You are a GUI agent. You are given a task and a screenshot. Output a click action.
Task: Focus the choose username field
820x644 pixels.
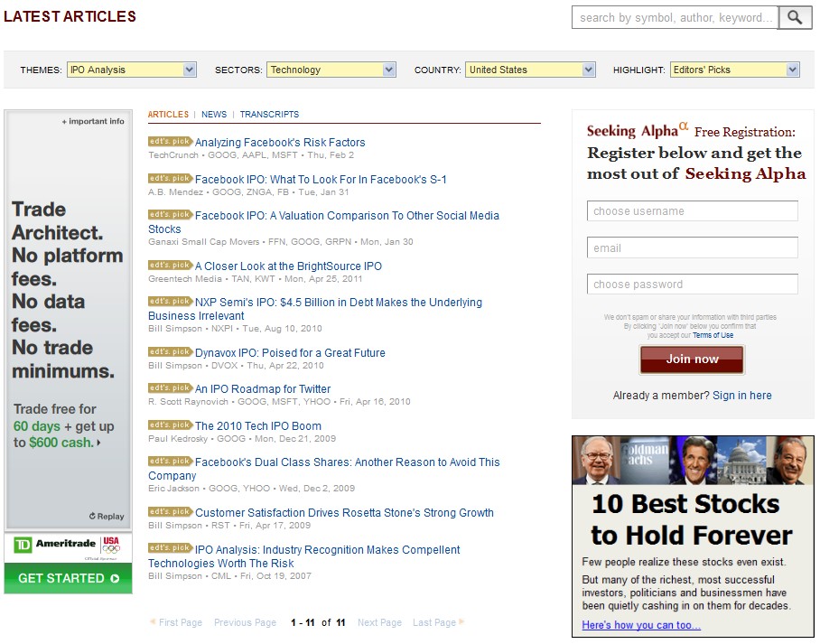coord(692,211)
